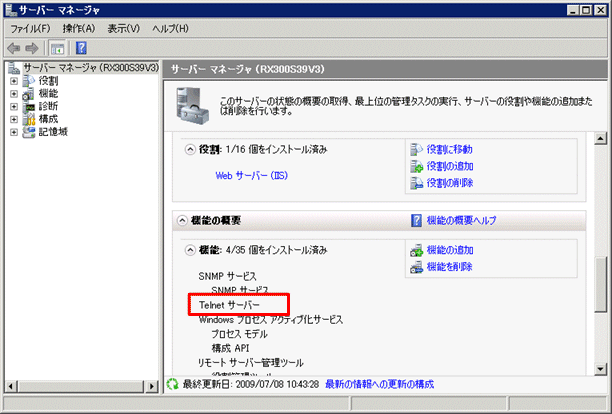The height and width of the screenshot is (414, 612).
Task: Toggle the console tree pane toolbar icon
Action: [57, 49]
